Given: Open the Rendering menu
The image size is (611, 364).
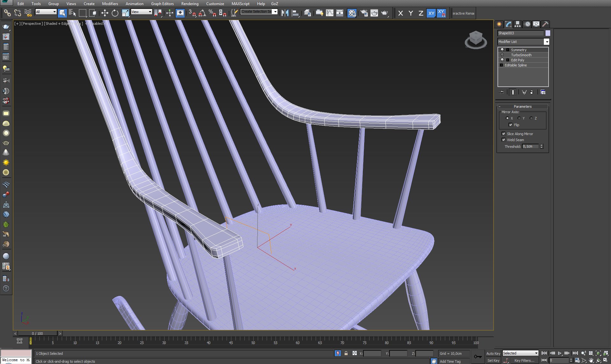Looking at the screenshot, I should pyautogui.click(x=190, y=4).
